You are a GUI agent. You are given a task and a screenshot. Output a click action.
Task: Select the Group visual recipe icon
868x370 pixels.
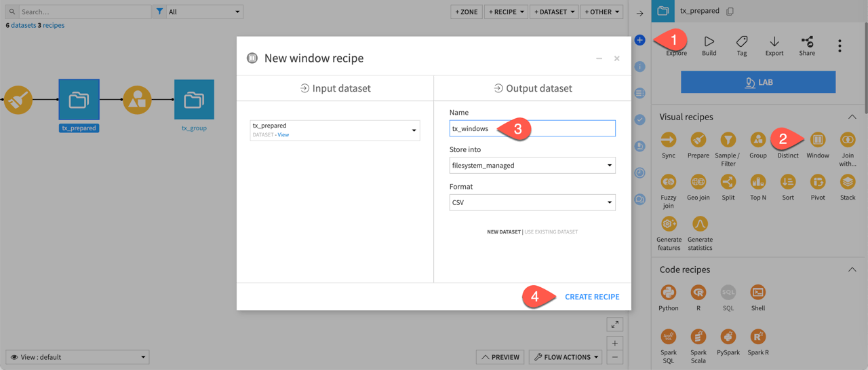pyautogui.click(x=758, y=140)
